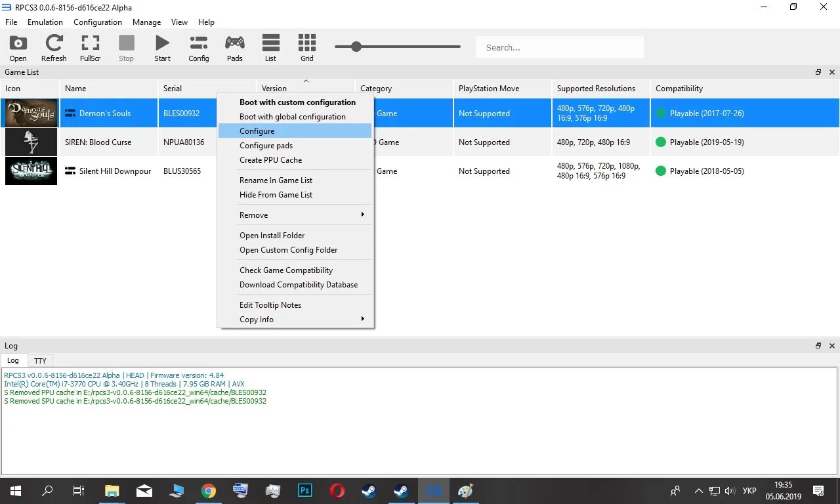Open Chrome from the taskbar
The width and height of the screenshot is (840, 504).
(x=209, y=491)
